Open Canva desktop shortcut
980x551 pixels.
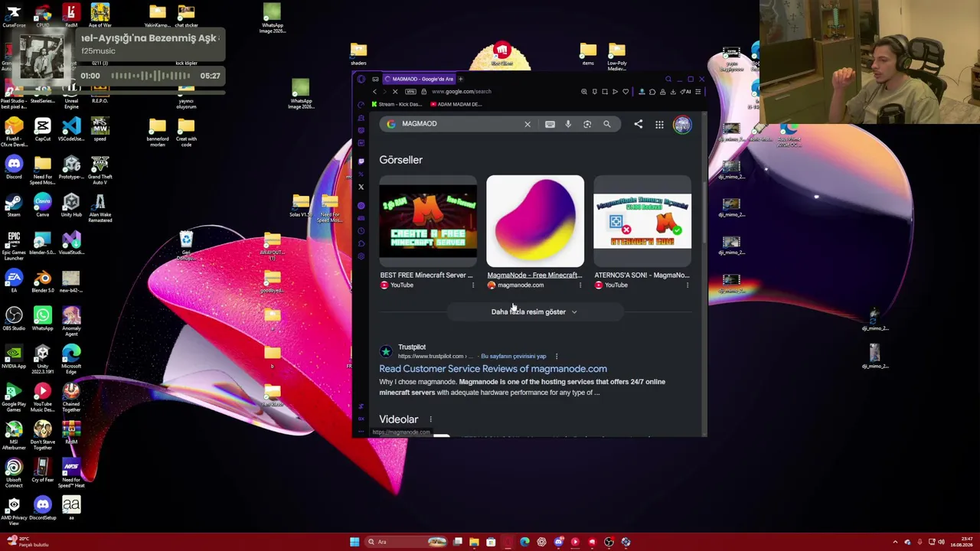42,205
